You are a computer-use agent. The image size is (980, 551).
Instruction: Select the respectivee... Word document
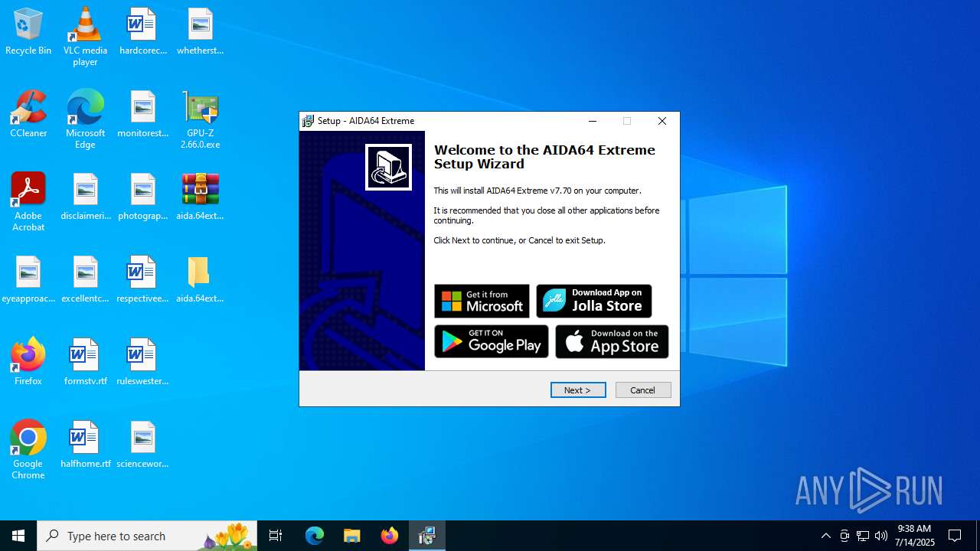pyautogui.click(x=142, y=280)
